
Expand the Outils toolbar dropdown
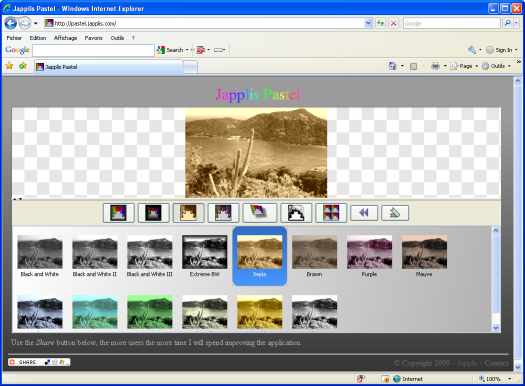click(x=509, y=66)
